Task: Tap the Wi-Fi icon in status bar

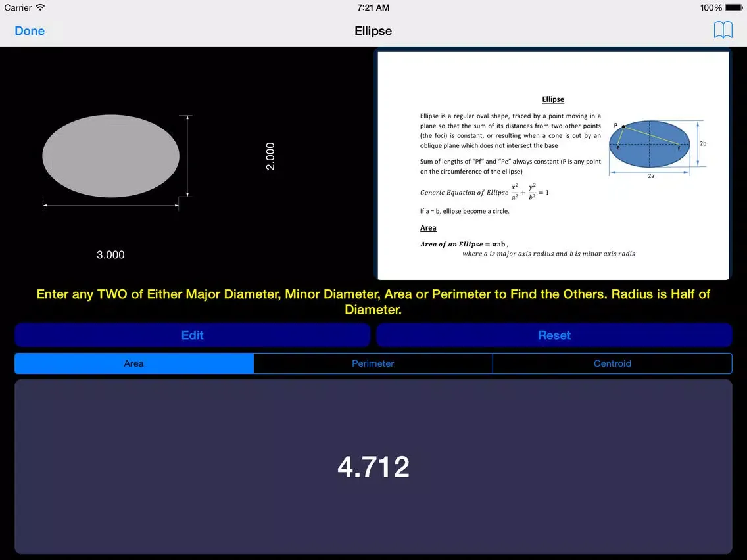Action: coord(41,7)
